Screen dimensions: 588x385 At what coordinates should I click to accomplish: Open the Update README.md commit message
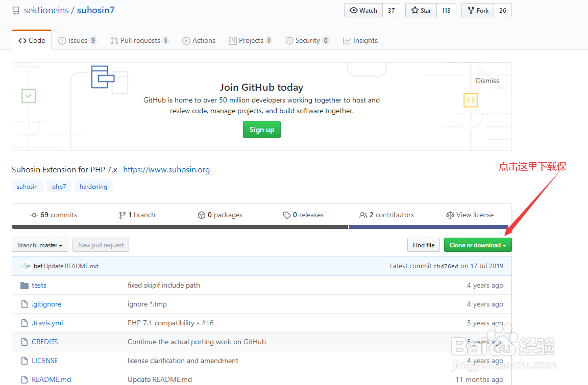coord(71,266)
